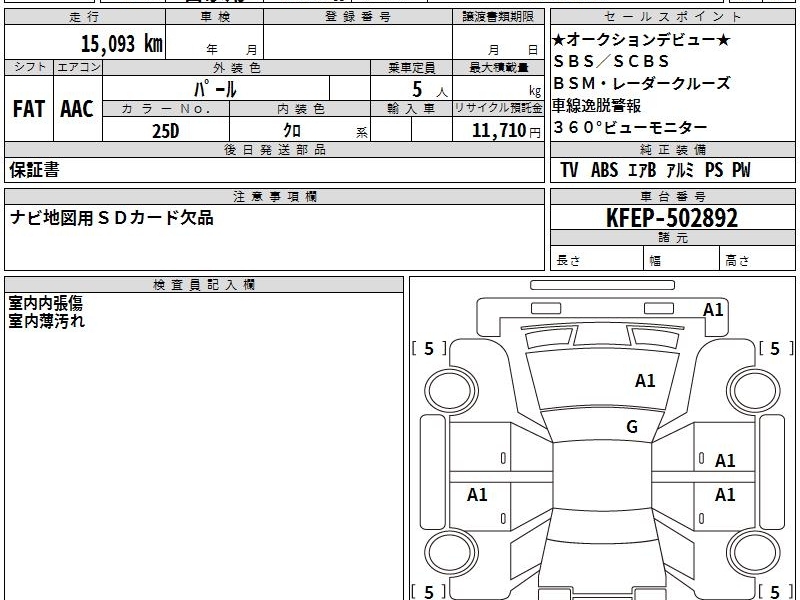Click the カラーNo. header
The height and width of the screenshot is (600, 800).
(x=166, y=109)
